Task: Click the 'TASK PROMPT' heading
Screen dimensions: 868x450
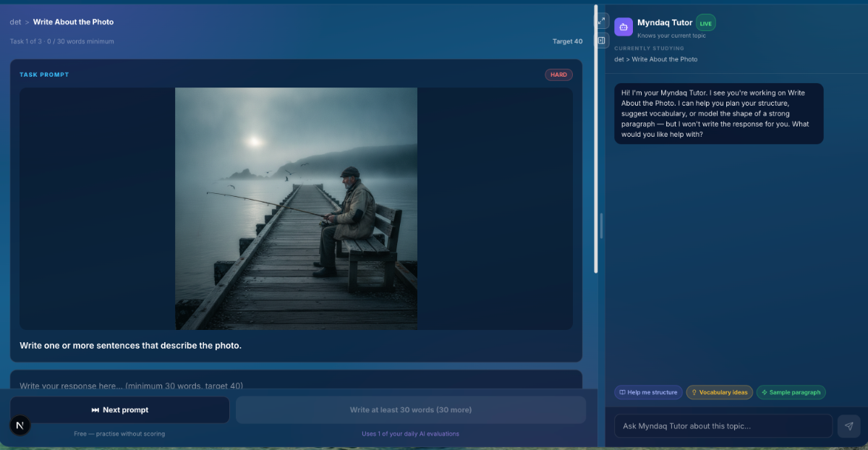Action: 44,75
